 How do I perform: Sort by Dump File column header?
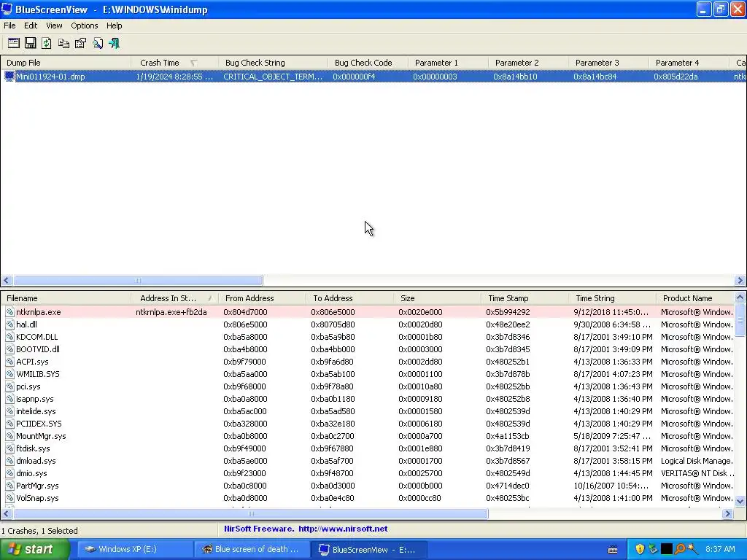coord(66,63)
